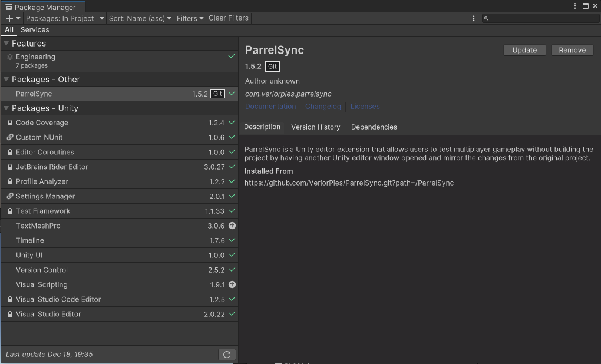Select the ParrelSync package row
Image resolution: width=601 pixels, height=364 pixels.
[120, 94]
